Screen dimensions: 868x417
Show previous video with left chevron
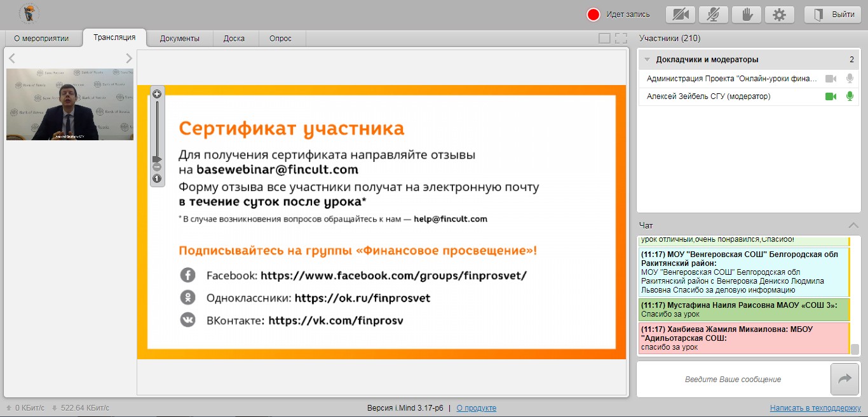click(x=12, y=58)
